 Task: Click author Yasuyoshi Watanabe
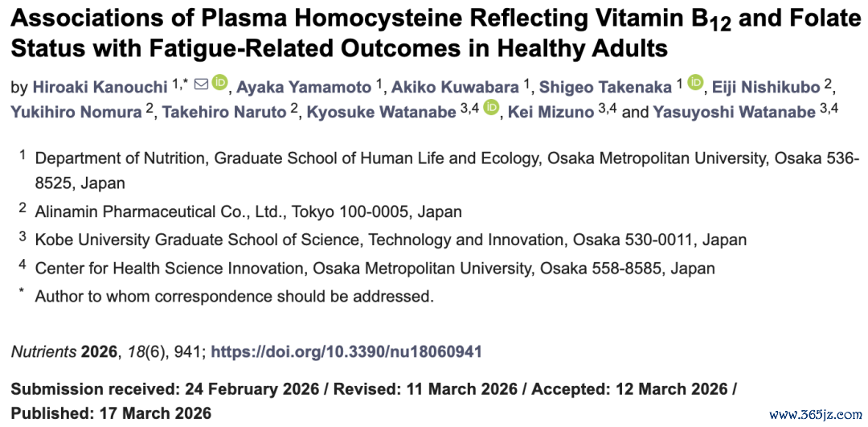(x=734, y=113)
